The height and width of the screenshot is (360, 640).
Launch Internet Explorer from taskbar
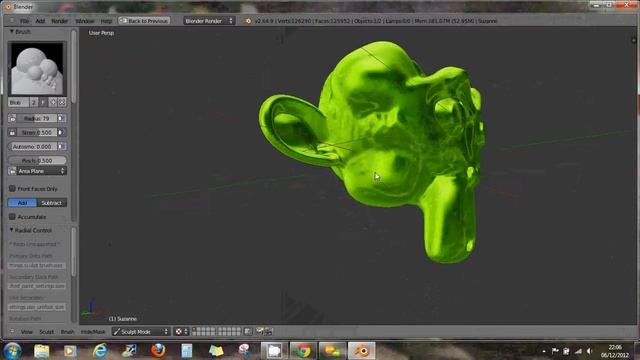pos(100,351)
